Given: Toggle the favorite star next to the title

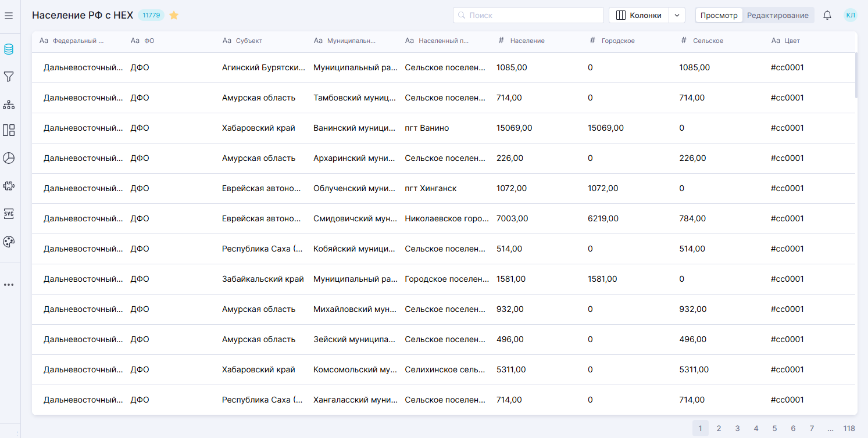Looking at the screenshot, I should (x=174, y=16).
